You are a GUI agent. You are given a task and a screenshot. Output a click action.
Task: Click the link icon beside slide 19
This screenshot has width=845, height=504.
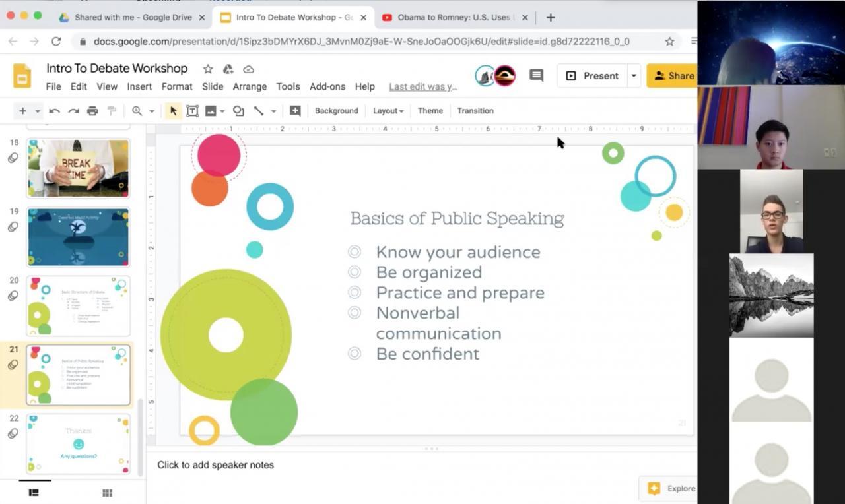pos(13,227)
